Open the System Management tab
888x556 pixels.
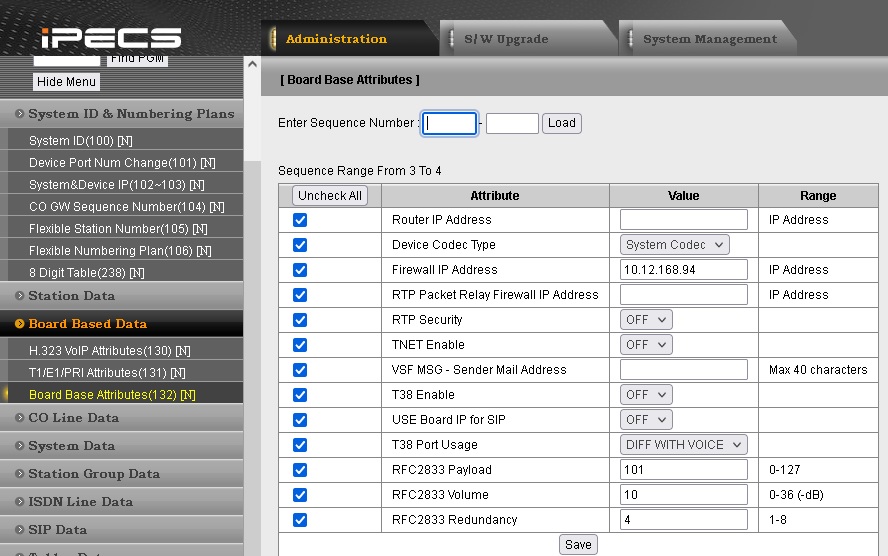[x=709, y=39]
